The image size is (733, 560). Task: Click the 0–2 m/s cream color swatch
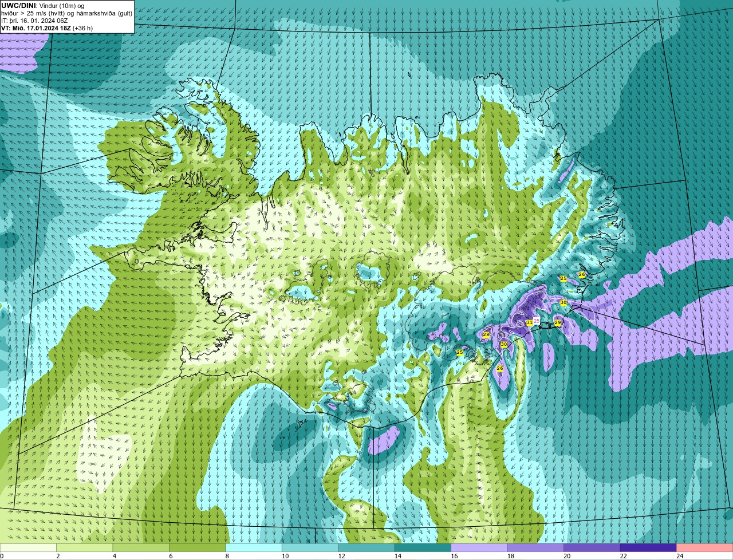point(29,547)
